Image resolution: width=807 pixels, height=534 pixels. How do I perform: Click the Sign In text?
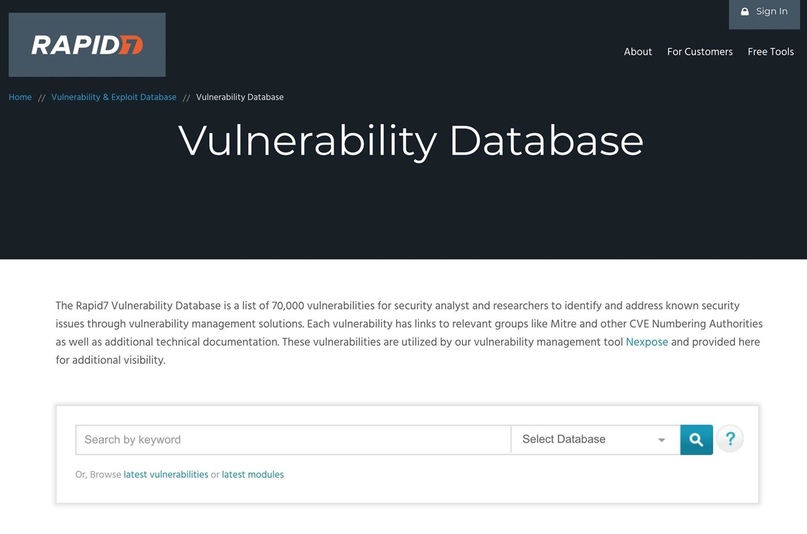(771, 12)
